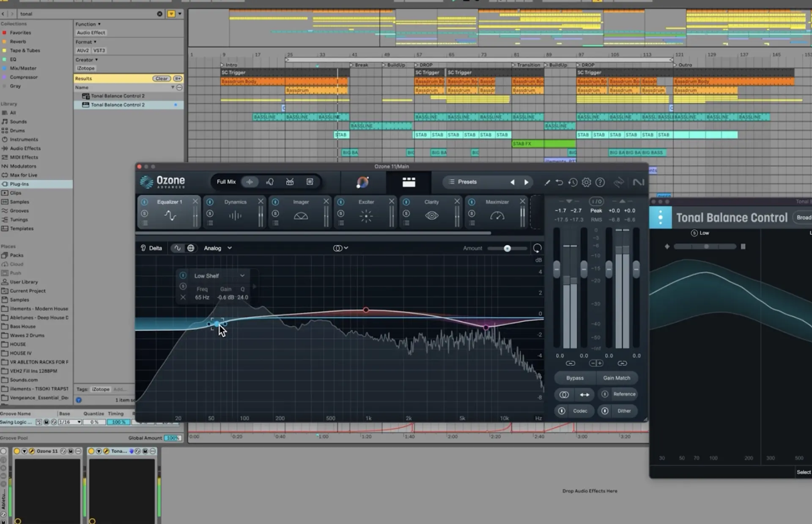The image size is (812, 524).
Task: Toggle Codec power button
Action: pyautogui.click(x=562, y=411)
